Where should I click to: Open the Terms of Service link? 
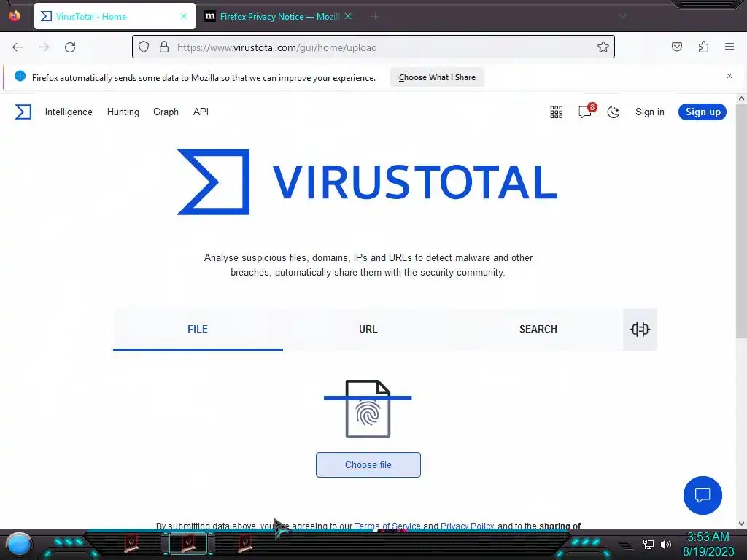click(387, 526)
